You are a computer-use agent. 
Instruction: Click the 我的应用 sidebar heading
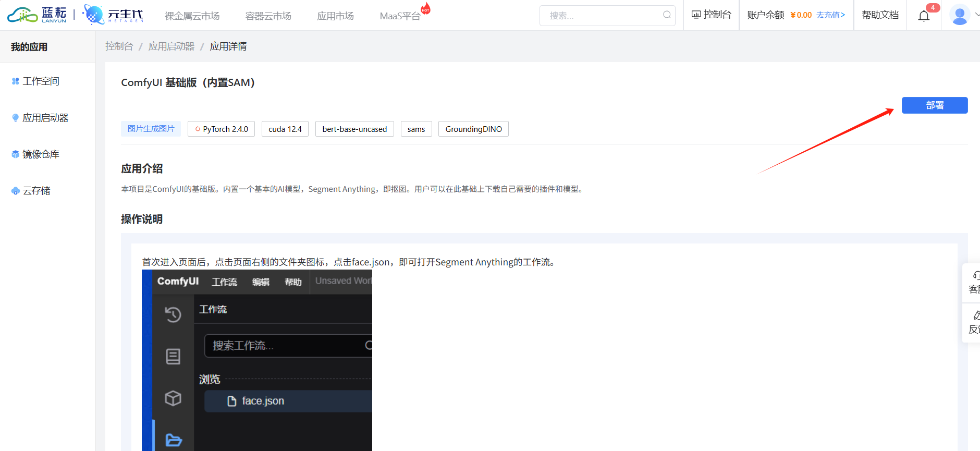(29, 47)
